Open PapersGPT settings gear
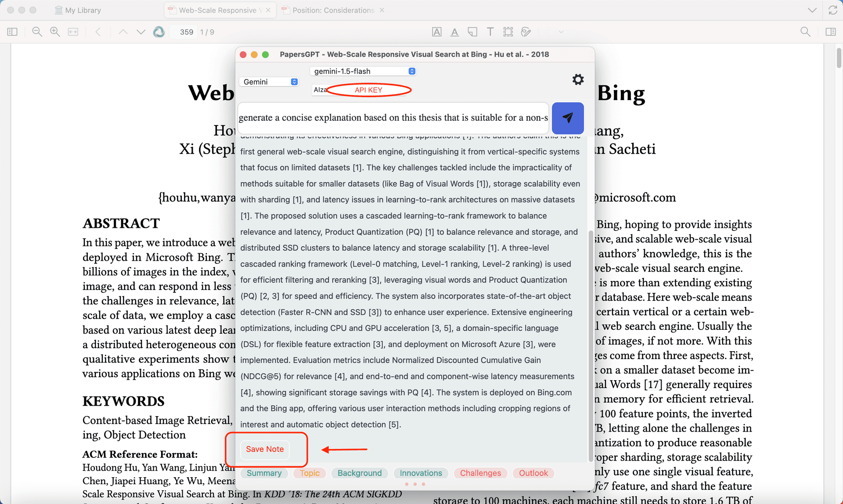The width and height of the screenshot is (843, 504). click(x=578, y=79)
